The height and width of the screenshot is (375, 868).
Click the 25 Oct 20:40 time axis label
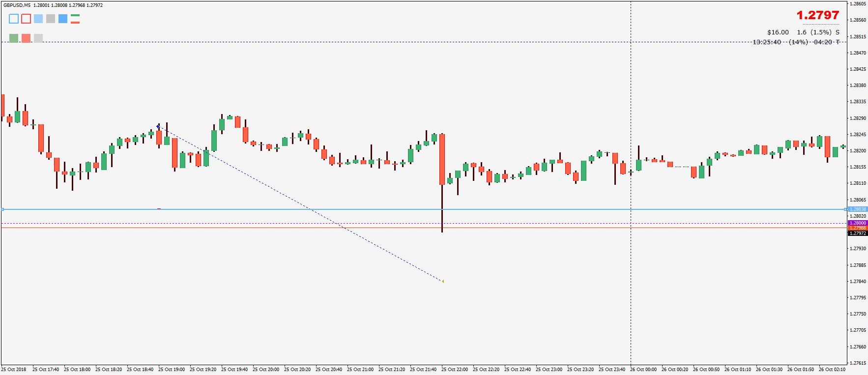(x=329, y=370)
